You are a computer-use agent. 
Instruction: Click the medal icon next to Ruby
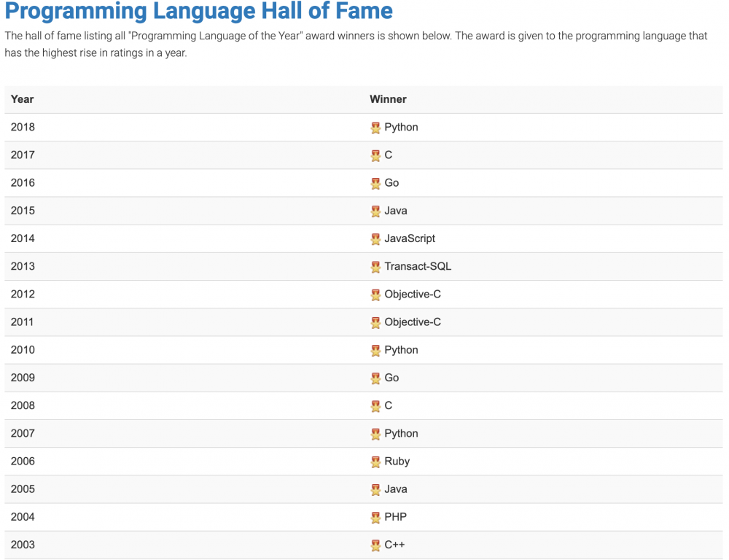point(375,463)
